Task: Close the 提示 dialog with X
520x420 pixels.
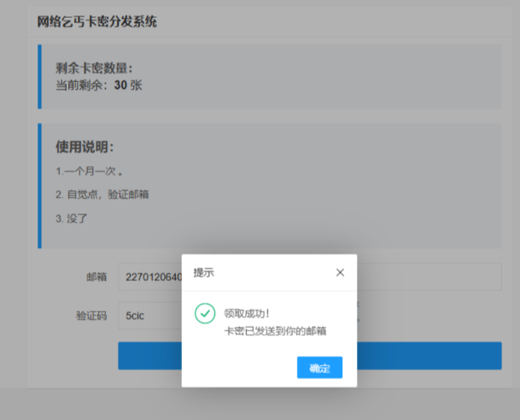Action: pos(340,272)
